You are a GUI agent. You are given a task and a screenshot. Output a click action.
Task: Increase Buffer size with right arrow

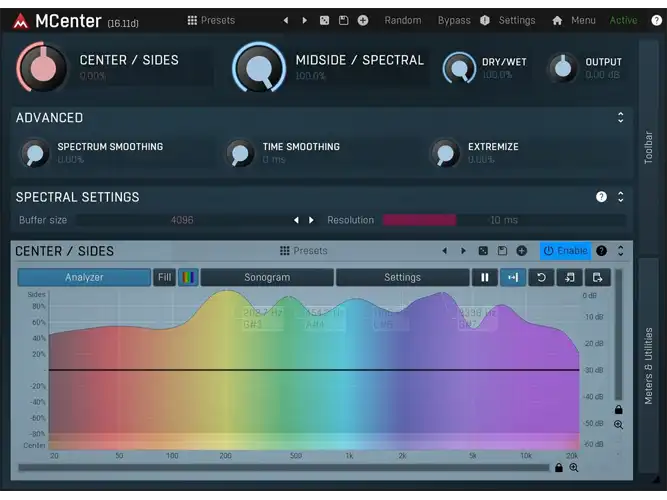point(311,220)
